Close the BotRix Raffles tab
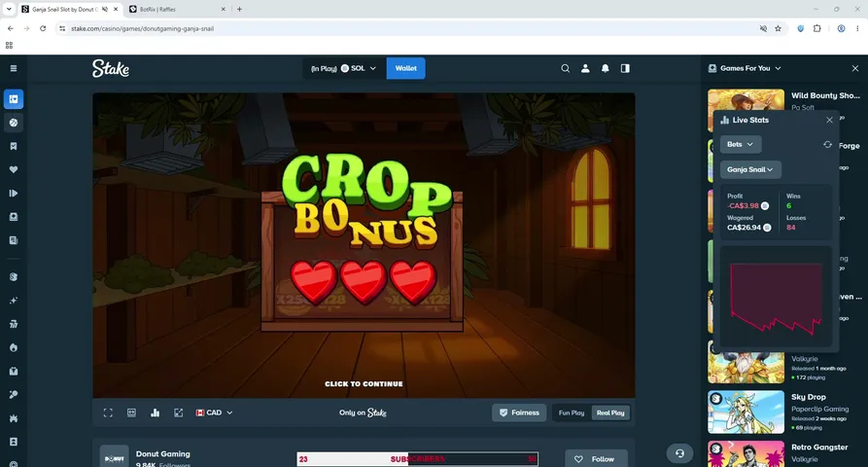 click(x=224, y=10)
